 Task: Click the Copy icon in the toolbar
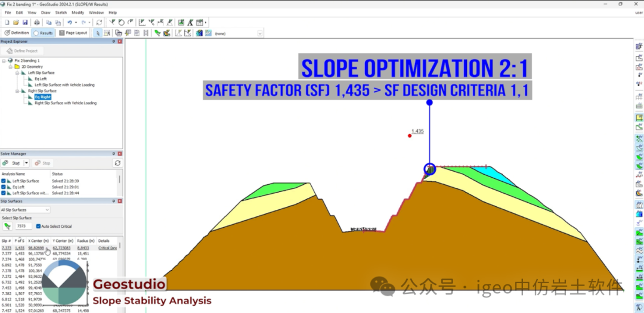pos(48,22)
